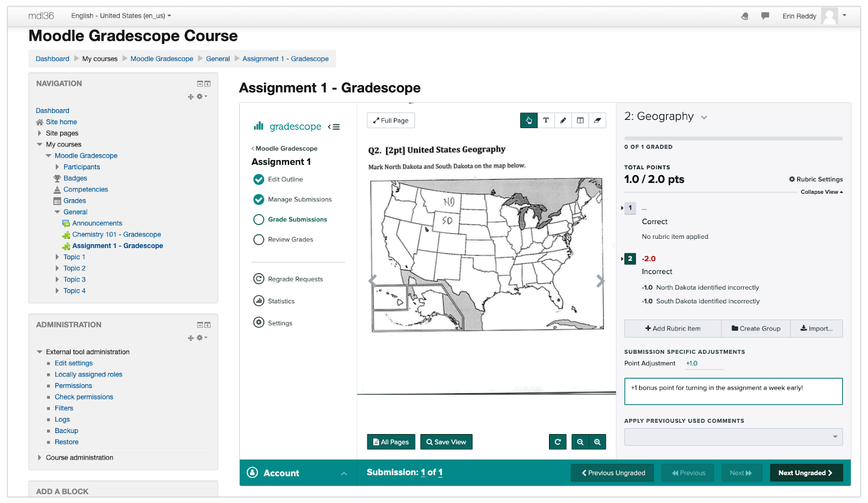Open user menu dropdown arrow
Image resolution: width=868 pixels, height=503 pixels.
pos(845,15)
